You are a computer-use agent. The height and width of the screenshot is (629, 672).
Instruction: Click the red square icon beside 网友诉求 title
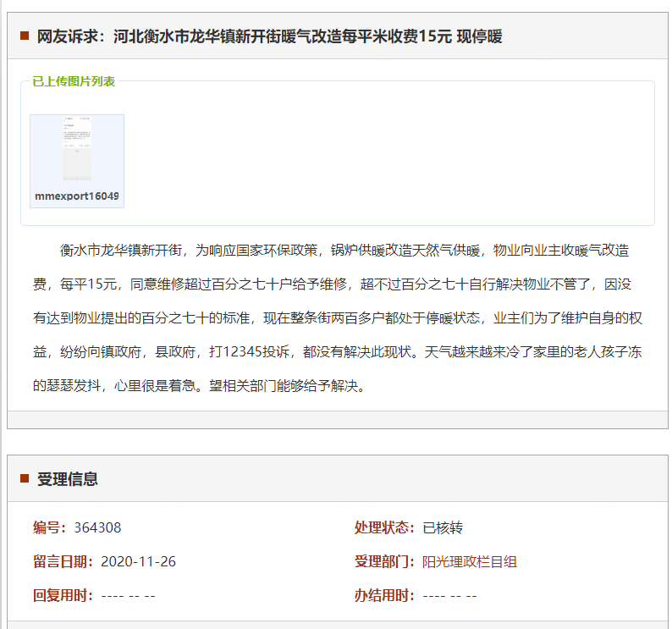(25, 36)
